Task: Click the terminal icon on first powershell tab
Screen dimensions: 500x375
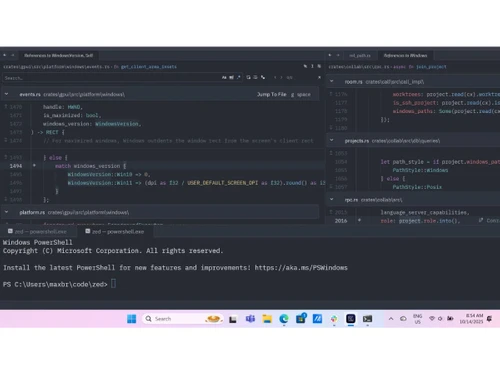Action: coord(10,231)
